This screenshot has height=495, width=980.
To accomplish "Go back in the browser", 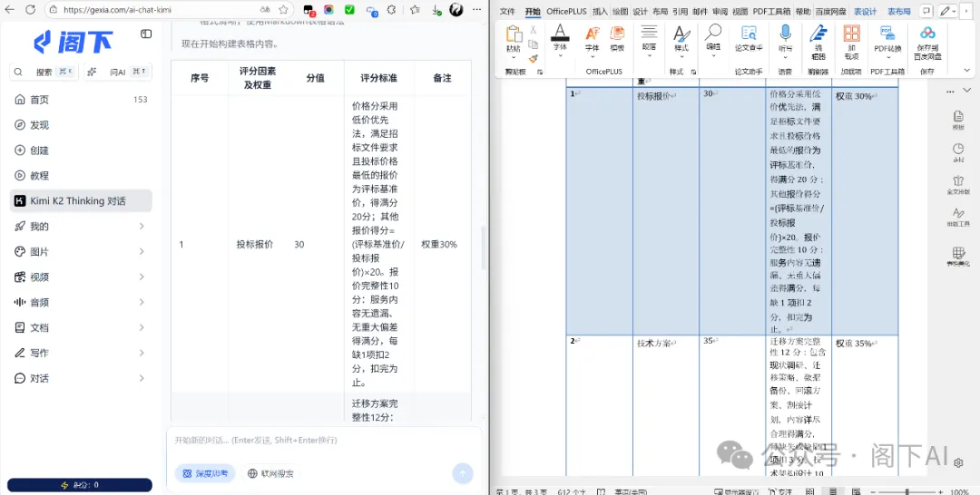I will [x=9, y=10].
